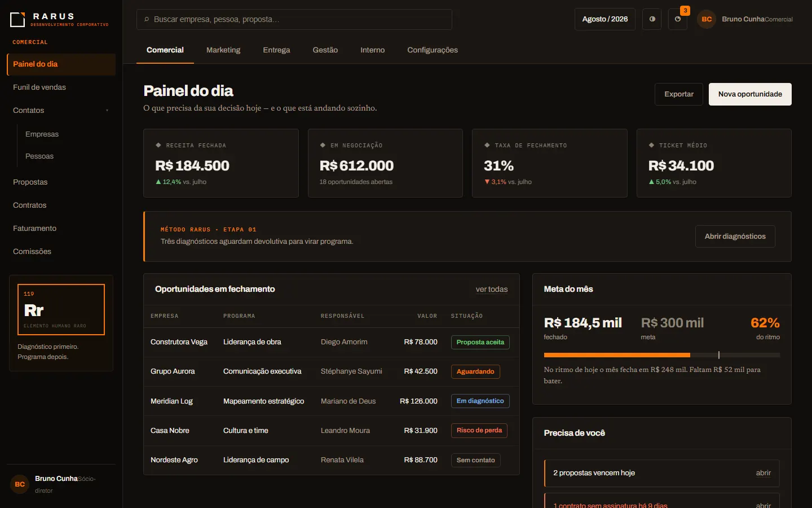This screenshot has height=508, width=812.
Task: Open the Faturamento section
Action: (x=61, y=229)
